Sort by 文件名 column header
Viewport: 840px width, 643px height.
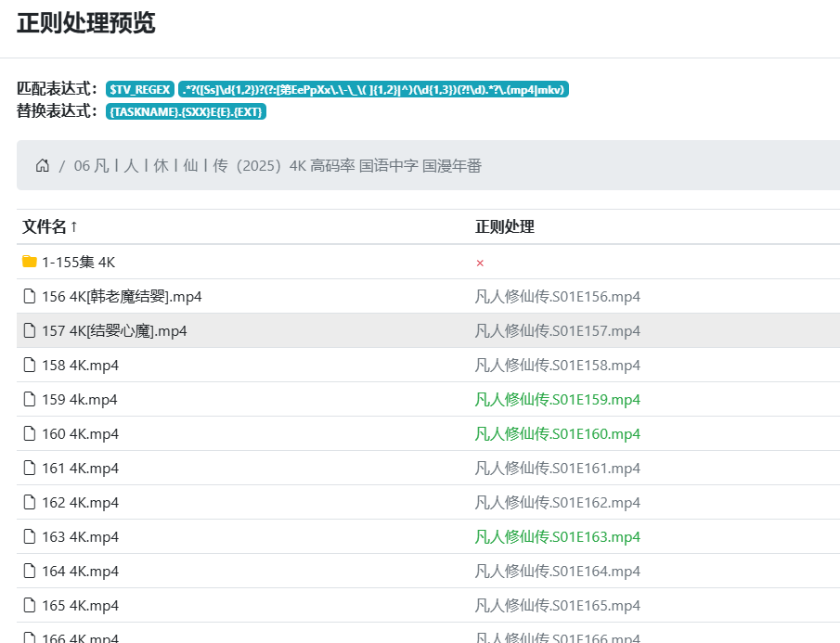(x=50, y=227)
